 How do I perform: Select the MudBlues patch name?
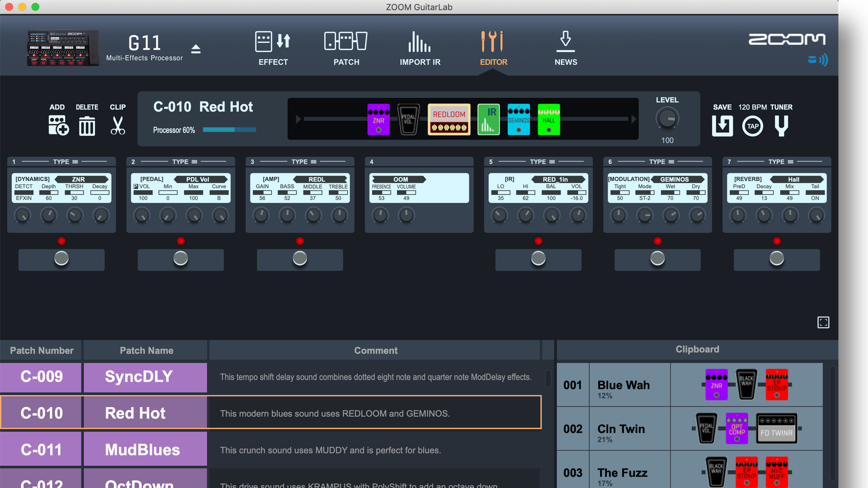tap(145, 450)
